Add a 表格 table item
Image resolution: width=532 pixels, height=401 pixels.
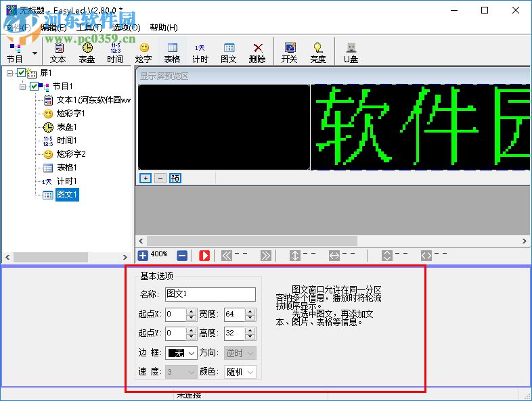[173, 53]
